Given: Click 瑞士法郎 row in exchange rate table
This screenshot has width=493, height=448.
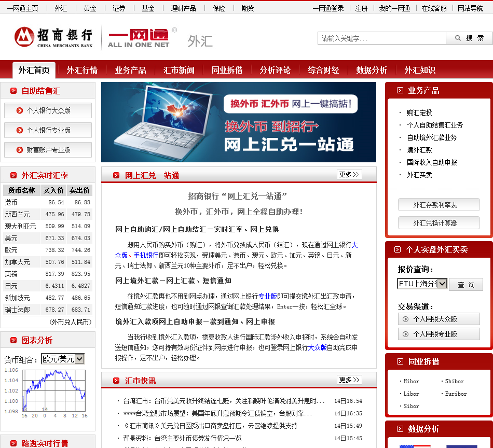Looking at the screenshot, I should tap(47, 310).
